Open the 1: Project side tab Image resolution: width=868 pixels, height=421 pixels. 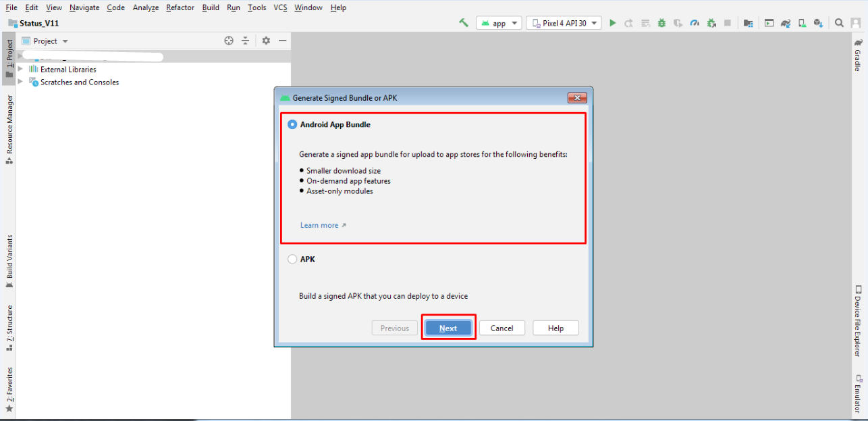point(9,59)
